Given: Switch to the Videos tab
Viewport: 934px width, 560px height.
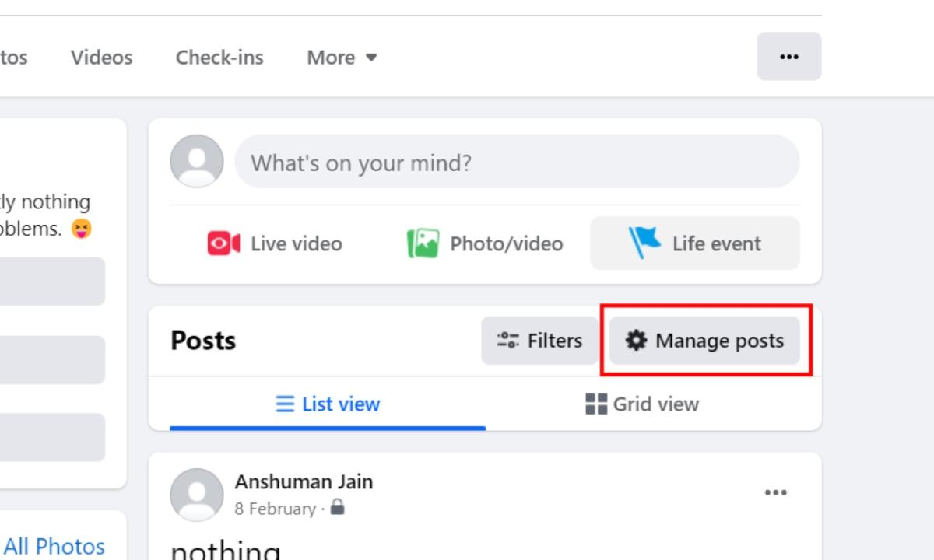Looking at the screenshot, I should click(101, 56).
